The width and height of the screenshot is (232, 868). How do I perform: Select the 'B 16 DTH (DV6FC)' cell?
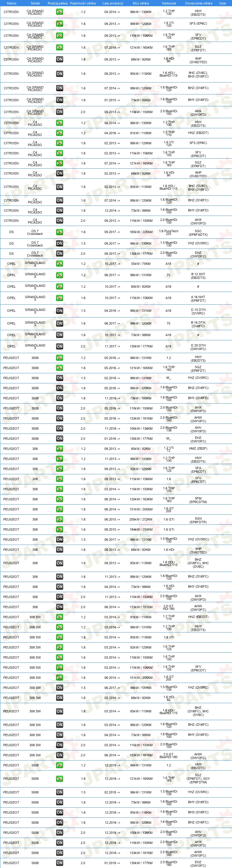coord(198,324)
